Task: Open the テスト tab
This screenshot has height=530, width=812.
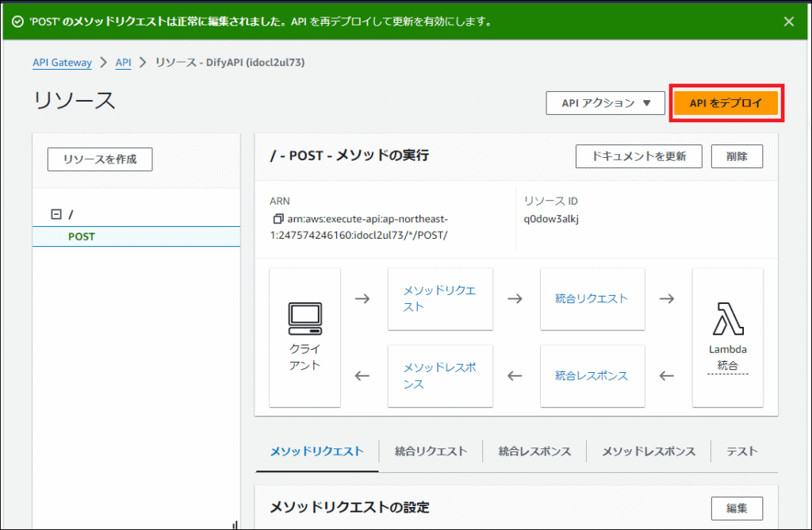Action: [x=741, y=451]
